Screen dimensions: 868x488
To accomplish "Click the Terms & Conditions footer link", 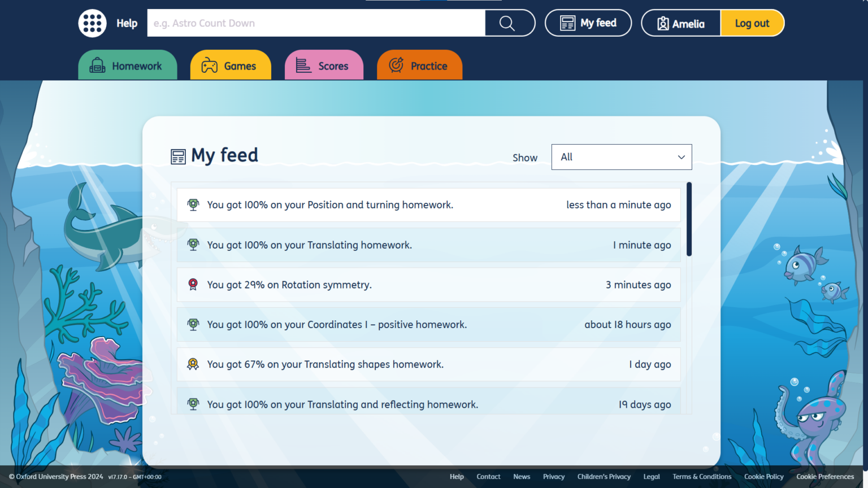I will (x=702, y=476).
